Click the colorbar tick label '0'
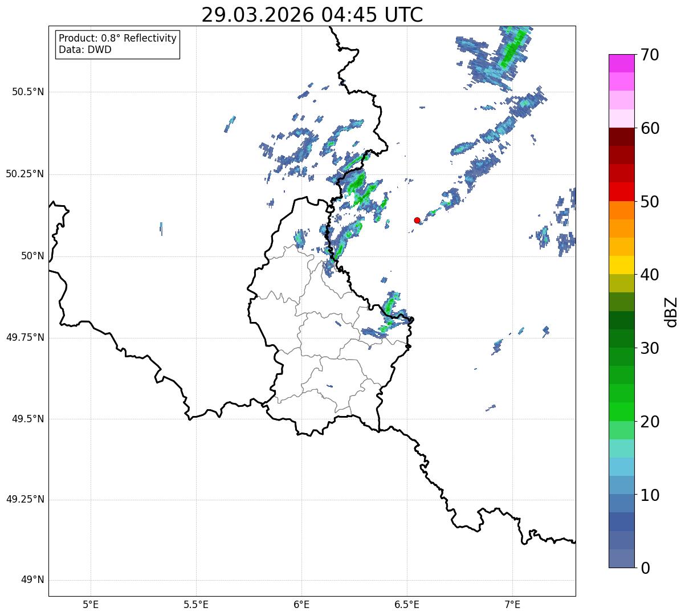The image size is (685, 616). pos(645,568)
